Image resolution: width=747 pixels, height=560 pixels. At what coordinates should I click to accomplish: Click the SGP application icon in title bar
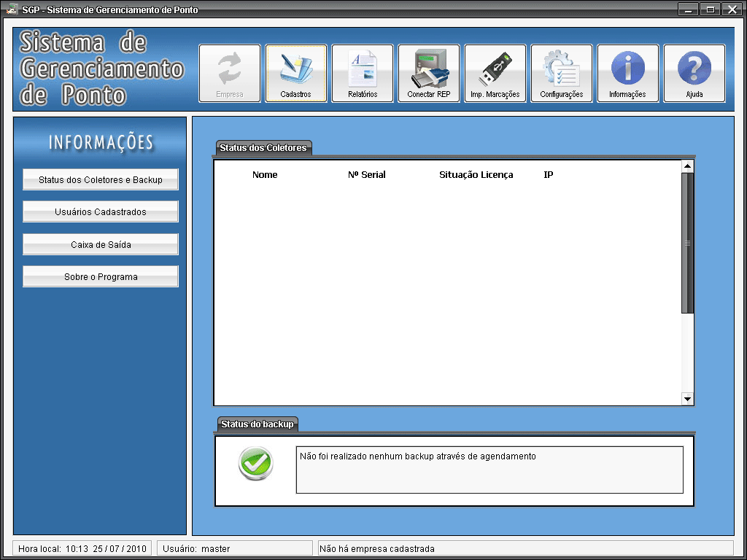click(x=12, y=9)
